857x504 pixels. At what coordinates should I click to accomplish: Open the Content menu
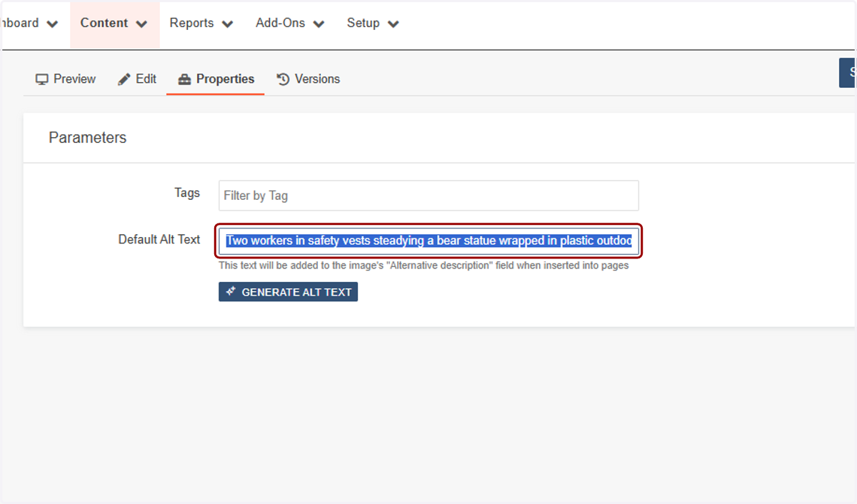pos(114,24)
